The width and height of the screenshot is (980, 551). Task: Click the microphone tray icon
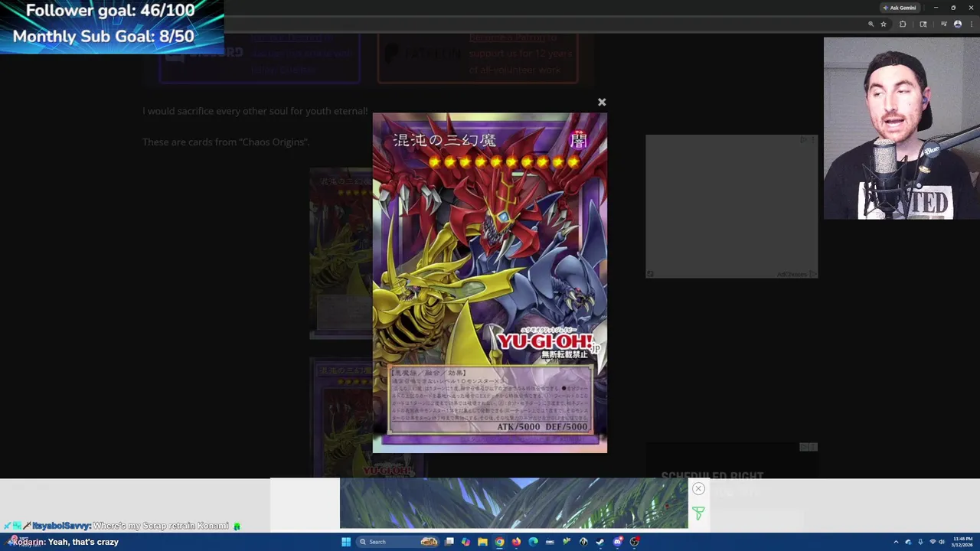[920, 542]
